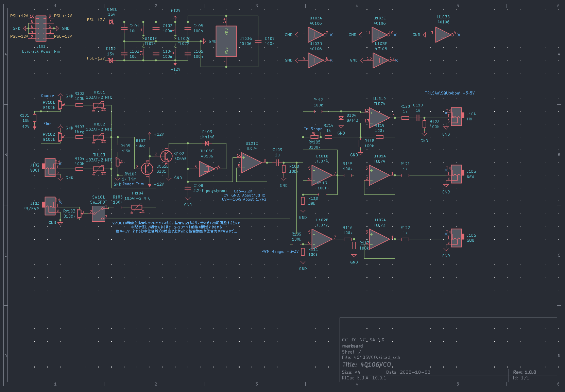The width and height of the screenshot is (565, 392).
Task: Select the RV105 Tri Shape trimmer
Action: (315, 137)
